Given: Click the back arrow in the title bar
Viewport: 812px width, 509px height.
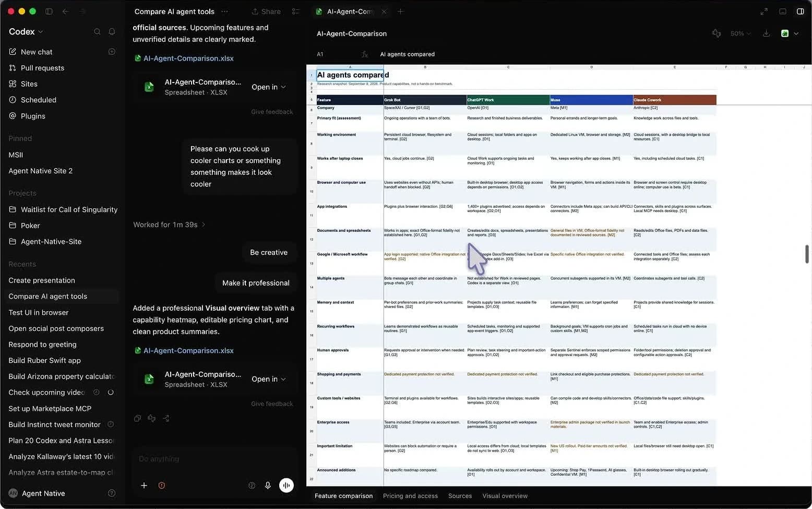Looking at the screenshot, I should (65, 11).
